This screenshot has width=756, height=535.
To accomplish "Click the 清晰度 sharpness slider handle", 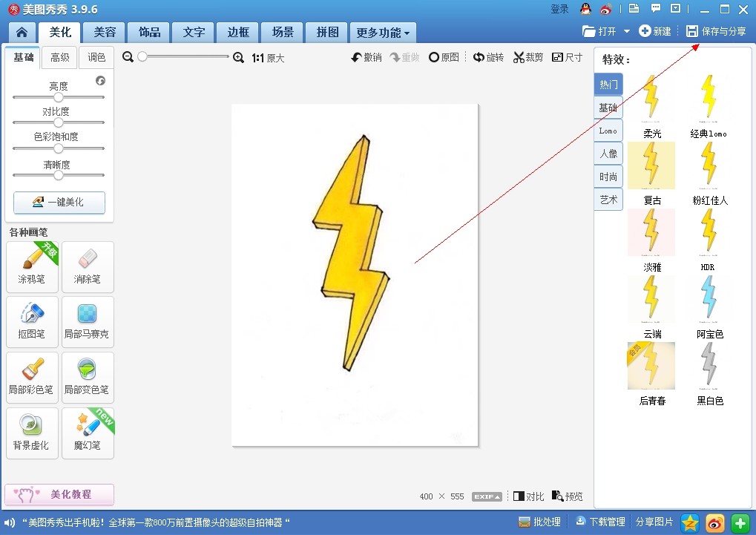I will pyautogui.click(x=59, y=175).
